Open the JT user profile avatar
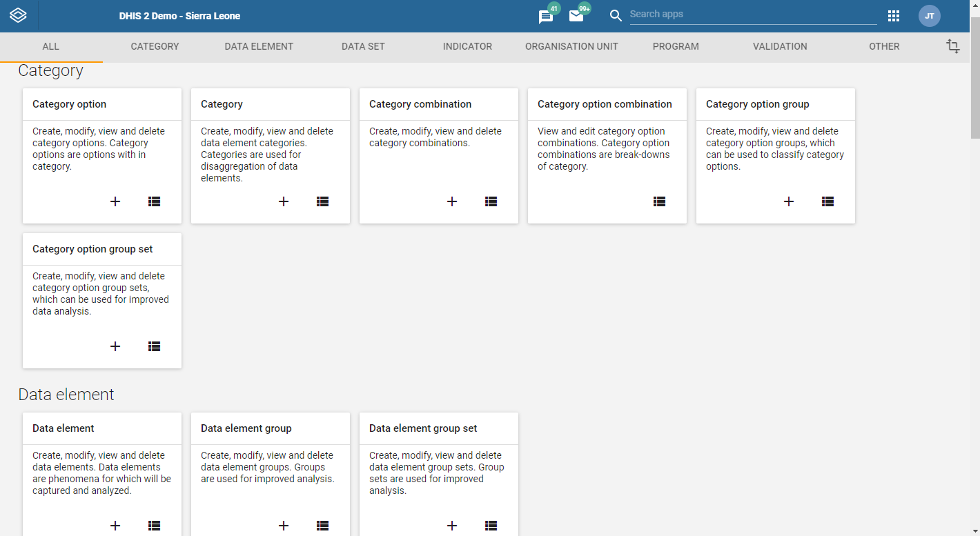The width and height of the screenshot is (980, 536). [930, 16]
